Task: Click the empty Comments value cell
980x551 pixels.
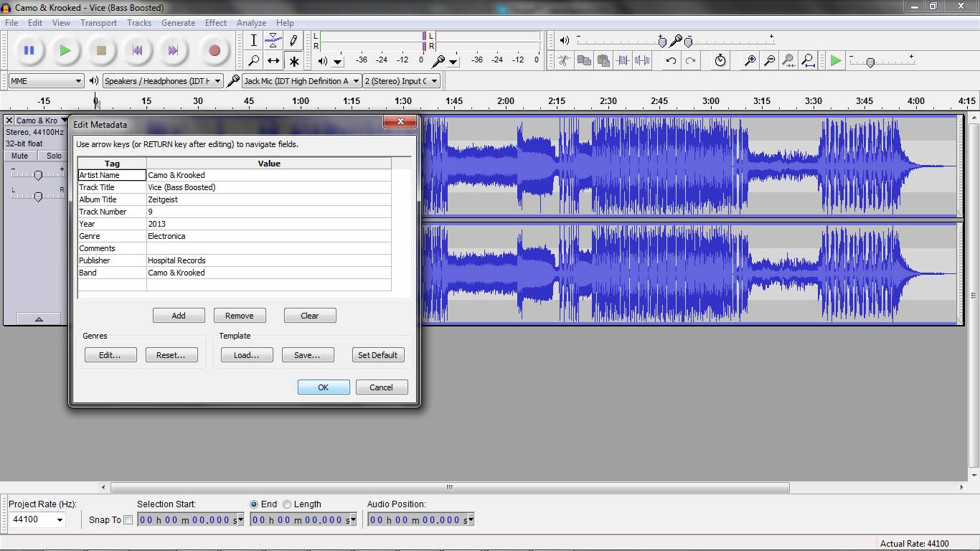Action: [x=269, y=248]
